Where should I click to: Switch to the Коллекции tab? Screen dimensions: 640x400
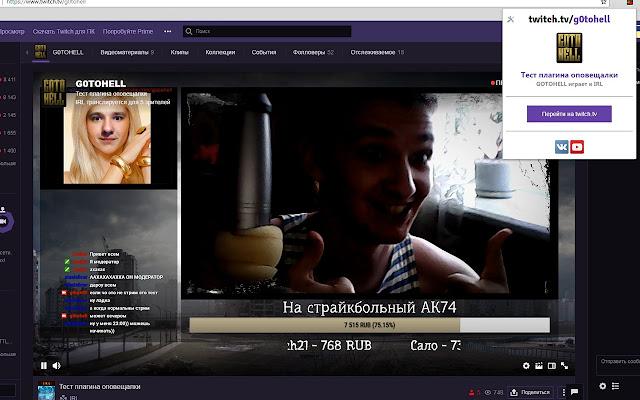(x=220, y=52)
